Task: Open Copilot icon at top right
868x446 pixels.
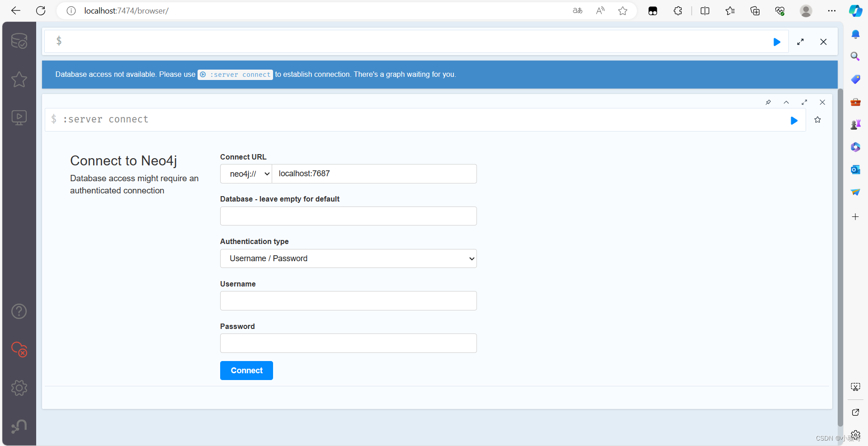Action: (x=855, y=11)
